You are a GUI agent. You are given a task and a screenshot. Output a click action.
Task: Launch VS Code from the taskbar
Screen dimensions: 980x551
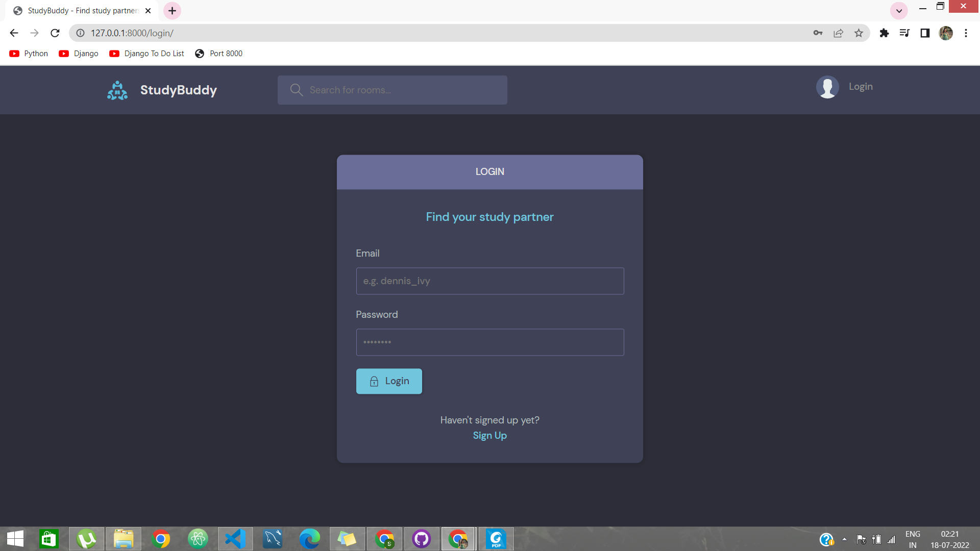tap(235, 539)
